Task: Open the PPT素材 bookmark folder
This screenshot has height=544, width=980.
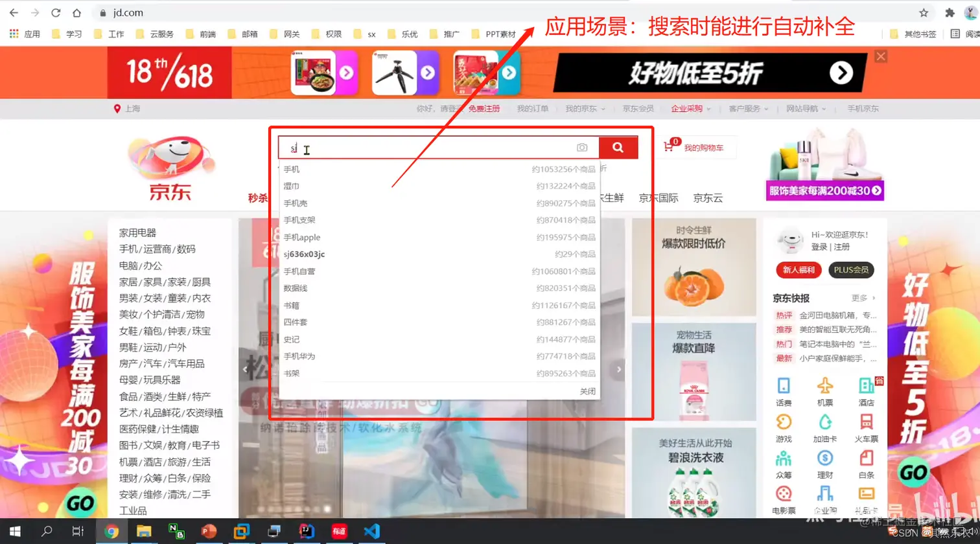Action: coord(494,34)
